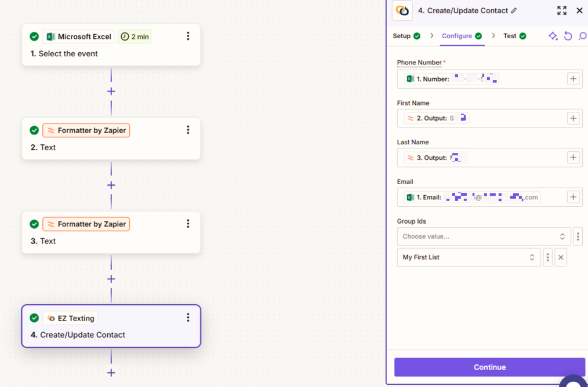Expand the panel to full screen
Screen dimensions: 588x387
[x=562, y=10]
